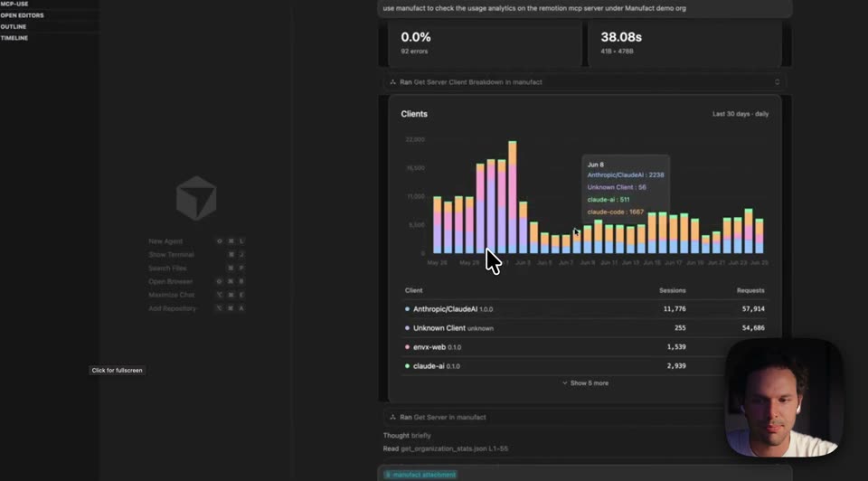Screen dimensions: 868x481
Task: Expand the MCP-USE sidebar section
Action: [15, 4]
